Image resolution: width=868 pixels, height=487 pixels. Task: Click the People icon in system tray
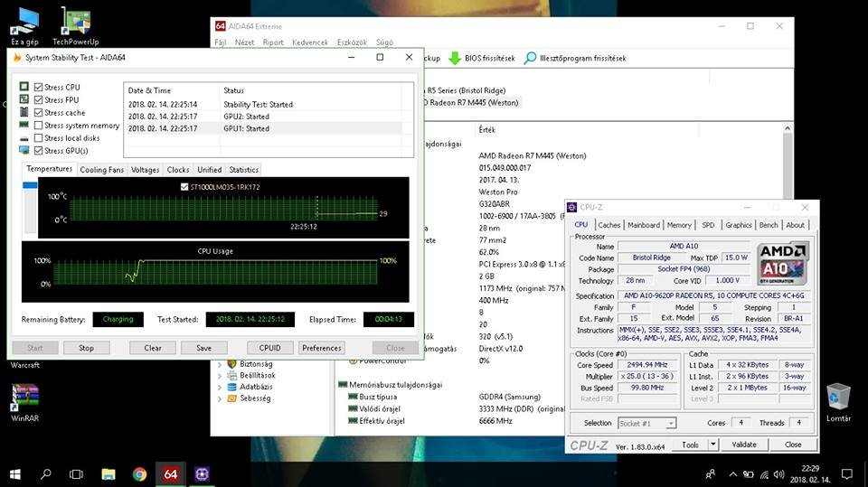click(711, 474)
